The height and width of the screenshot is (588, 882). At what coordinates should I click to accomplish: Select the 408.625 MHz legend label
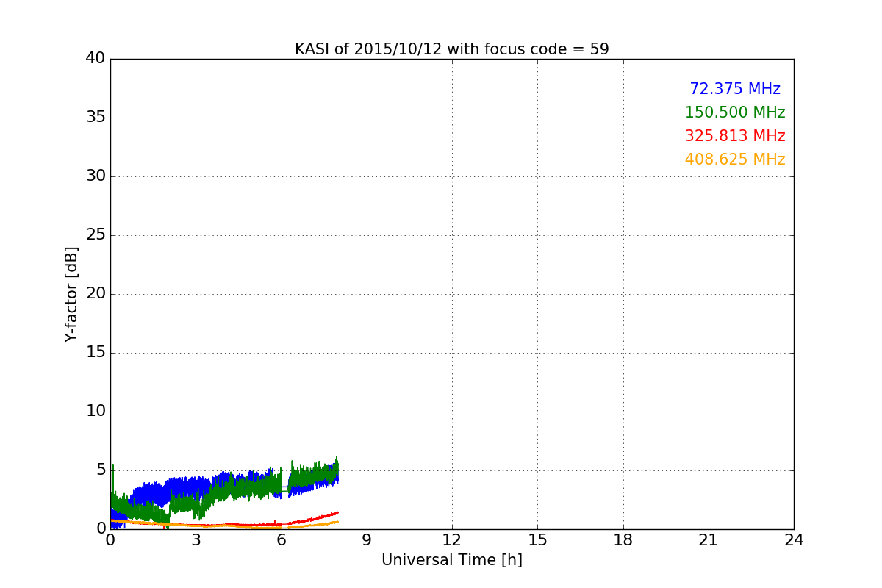tap(735, 159)
